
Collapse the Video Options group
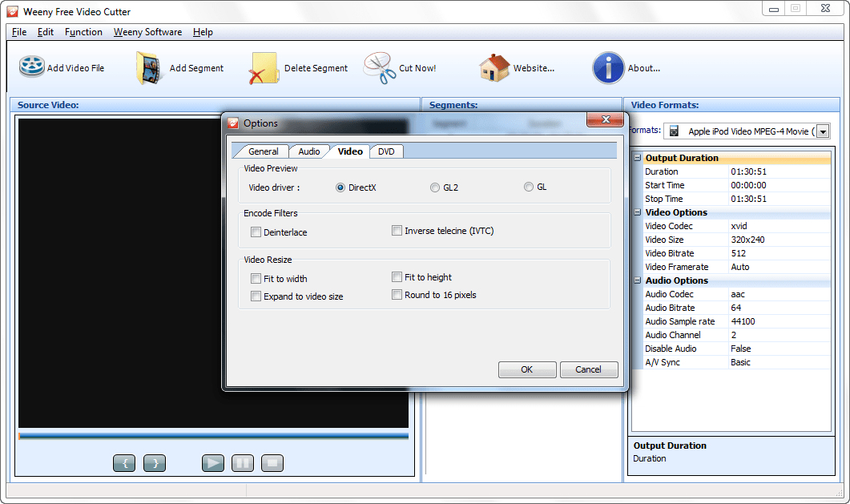[x=638, y=212]
